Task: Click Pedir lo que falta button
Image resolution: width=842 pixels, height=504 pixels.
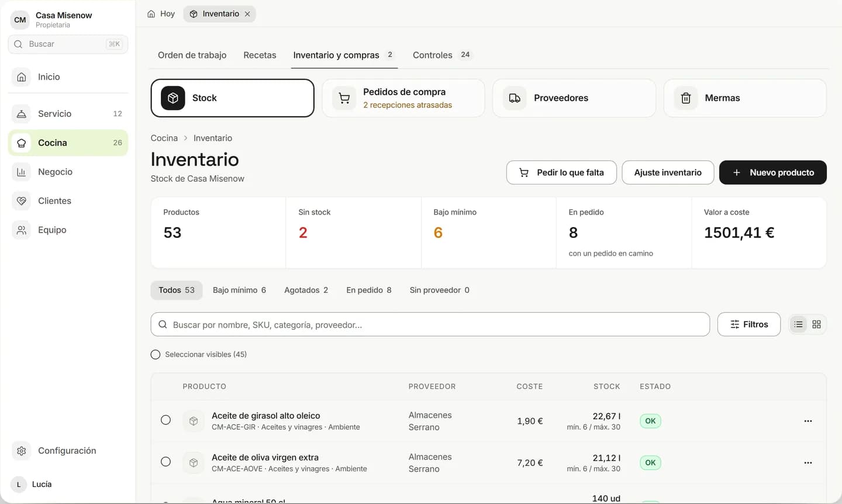Action: [x=561, y=172]
